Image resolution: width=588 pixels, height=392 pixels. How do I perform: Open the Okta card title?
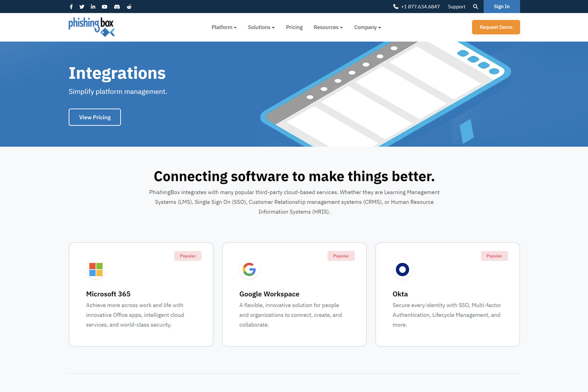pos(400,294)
